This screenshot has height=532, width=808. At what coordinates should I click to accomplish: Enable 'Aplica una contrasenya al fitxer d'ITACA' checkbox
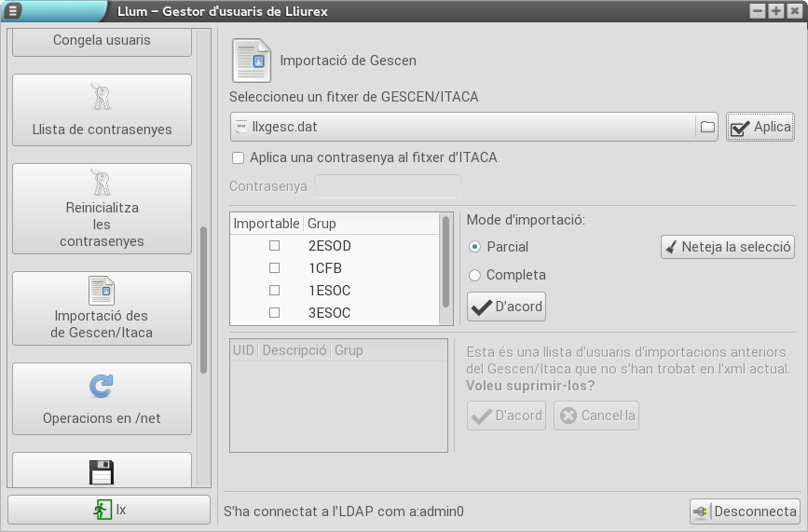(239, 158)
